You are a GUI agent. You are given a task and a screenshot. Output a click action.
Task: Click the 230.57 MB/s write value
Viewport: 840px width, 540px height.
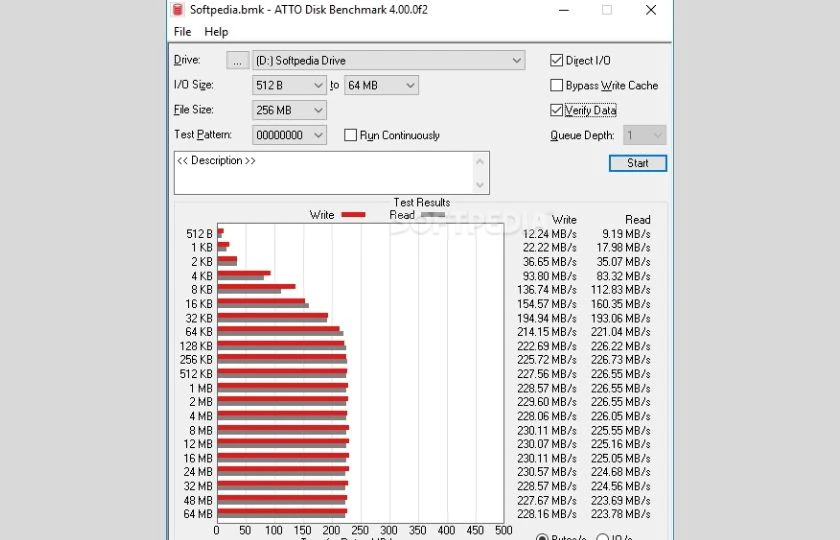tap(546, 472)
